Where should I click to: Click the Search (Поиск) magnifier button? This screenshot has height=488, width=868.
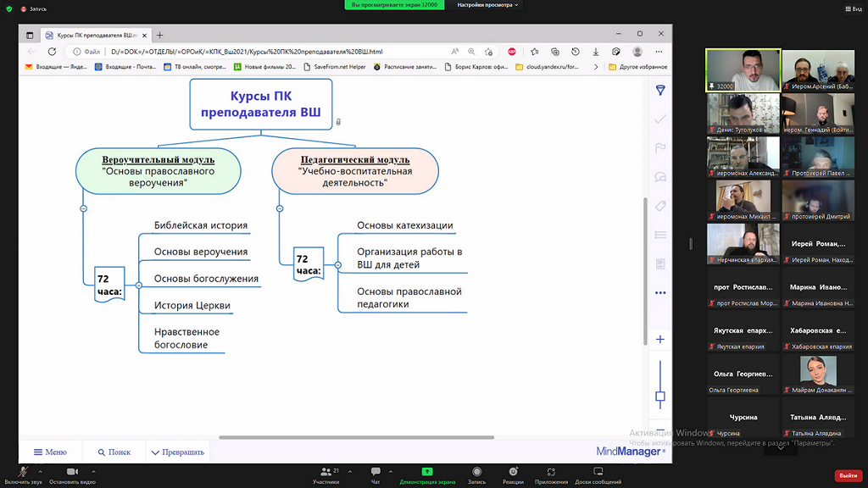pos(114,452)
